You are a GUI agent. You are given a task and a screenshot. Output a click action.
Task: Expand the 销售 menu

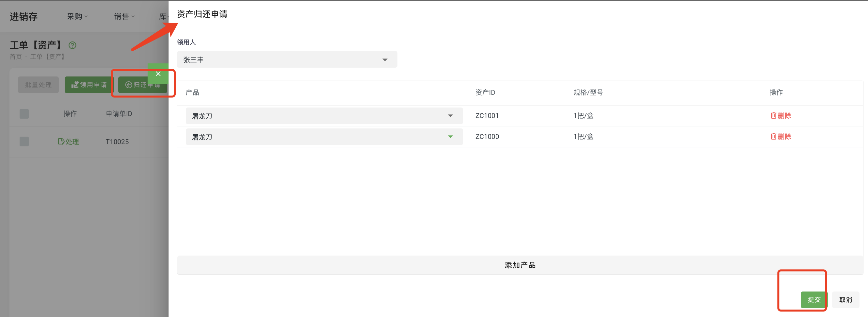(124, 16)
